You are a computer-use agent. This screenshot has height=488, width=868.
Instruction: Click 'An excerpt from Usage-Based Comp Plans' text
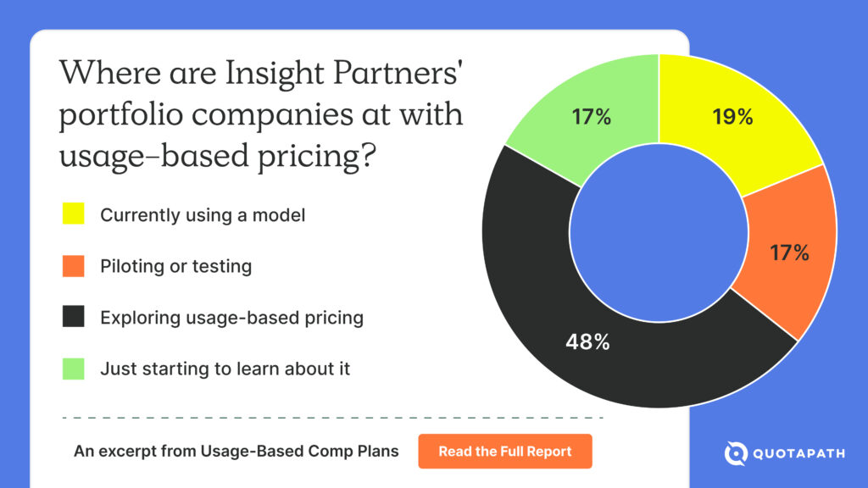[236, 452]
